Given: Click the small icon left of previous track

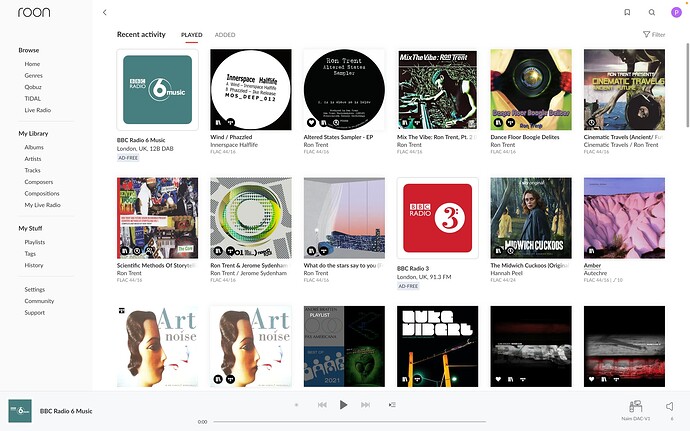Looking at the screenshot, I should (x=297, y=405).
